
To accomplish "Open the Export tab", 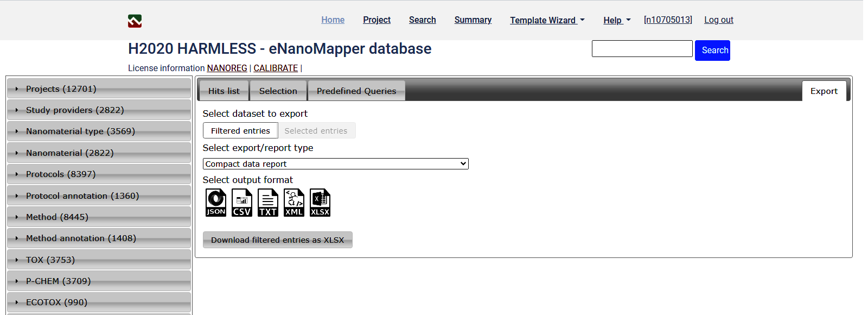I will coord(824,91).
